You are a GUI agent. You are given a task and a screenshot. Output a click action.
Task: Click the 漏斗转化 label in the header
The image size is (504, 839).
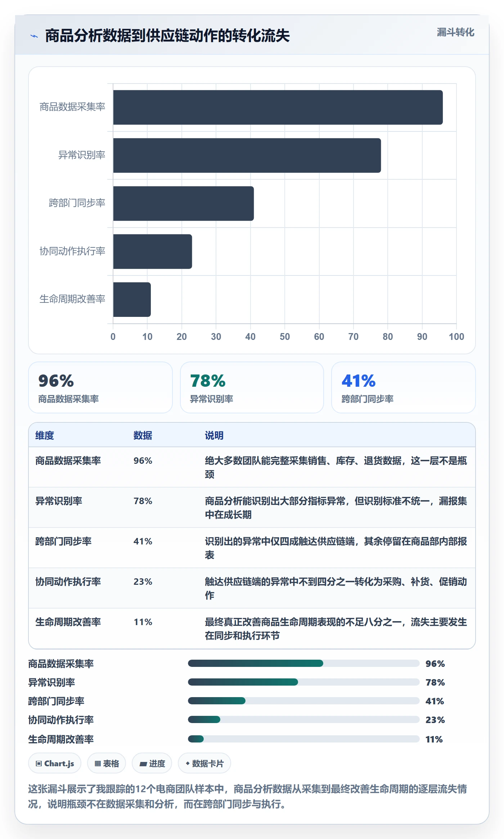[455, 32]
